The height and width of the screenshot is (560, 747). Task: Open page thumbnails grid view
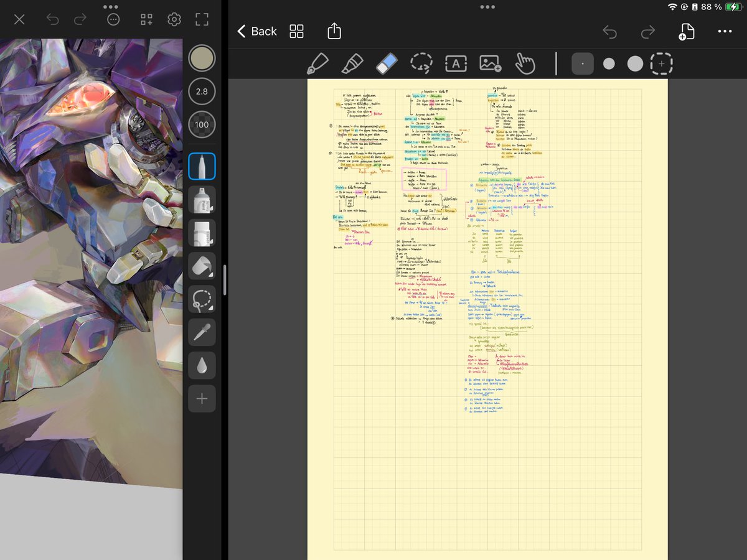297,31
